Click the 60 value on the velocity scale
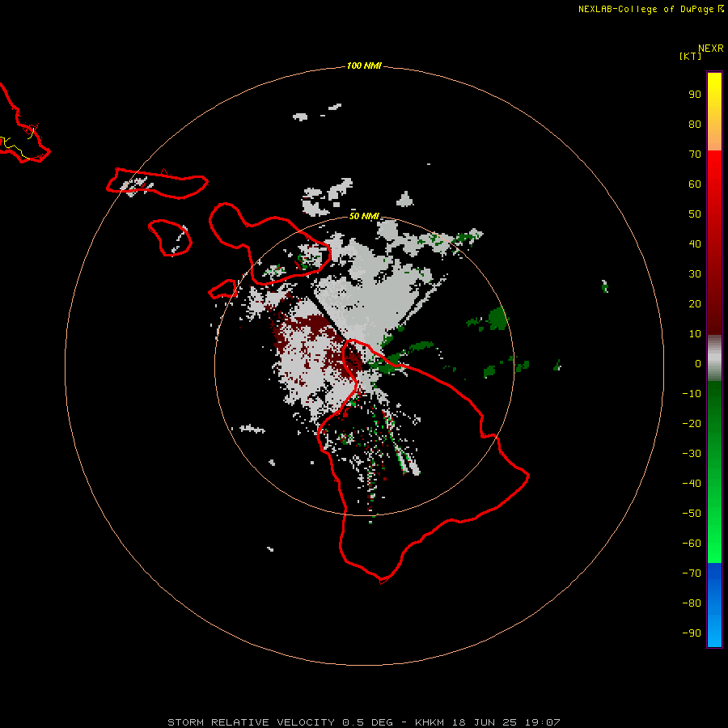The height and width of the screenshot is (728, 728). 695,184
